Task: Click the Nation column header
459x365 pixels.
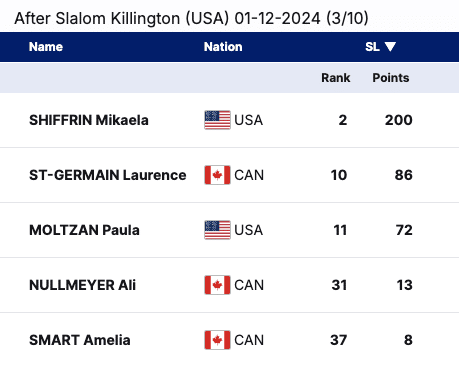Action: click(x=223, y=47)
